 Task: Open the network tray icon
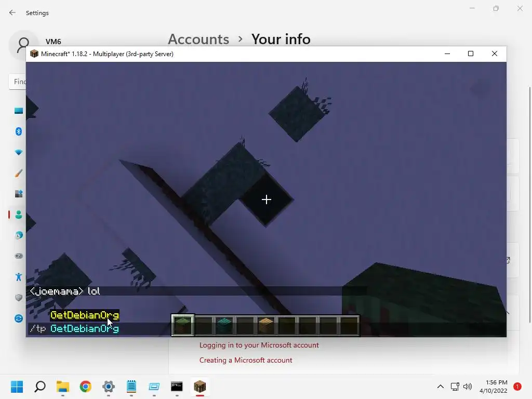click(x=455, y=387)
